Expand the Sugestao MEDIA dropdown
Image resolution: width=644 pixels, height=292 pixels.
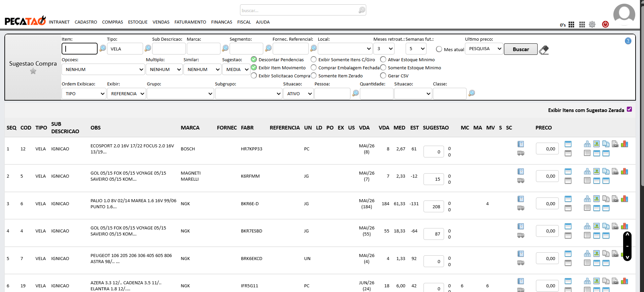point(236,70)
